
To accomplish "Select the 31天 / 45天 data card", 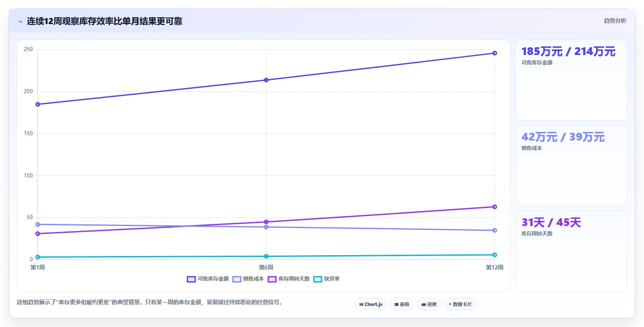I will [x=571, y=251].
